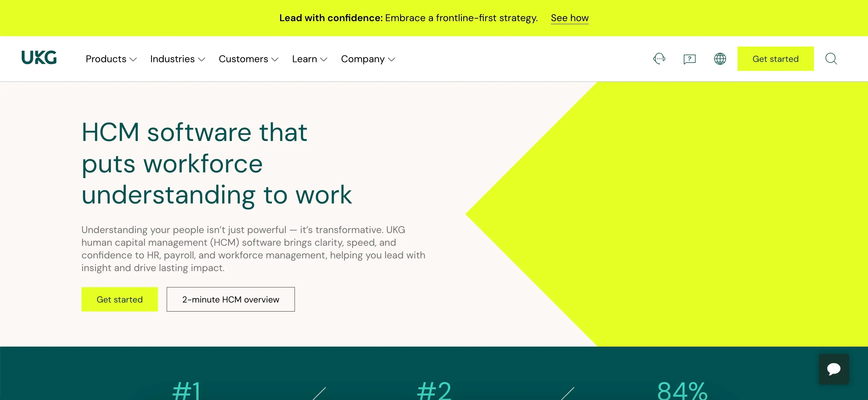Open the Company menu
This screenshot has width=868, height=400.
[x=363, y=59]
